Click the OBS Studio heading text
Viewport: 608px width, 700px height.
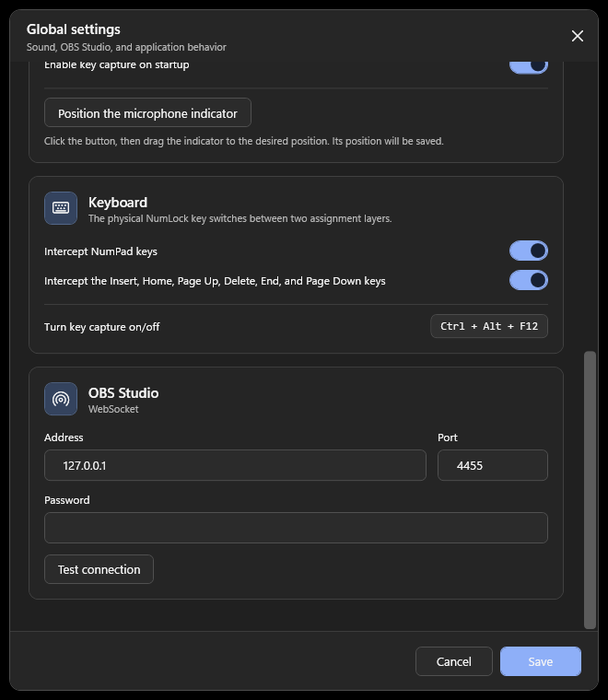click(123, 393)
